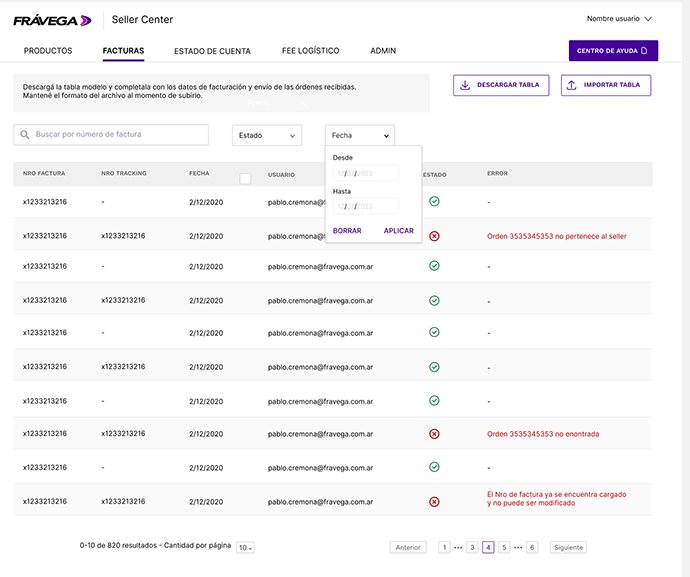Go to page 5
690x577 pixels.
tap(504, 548)
